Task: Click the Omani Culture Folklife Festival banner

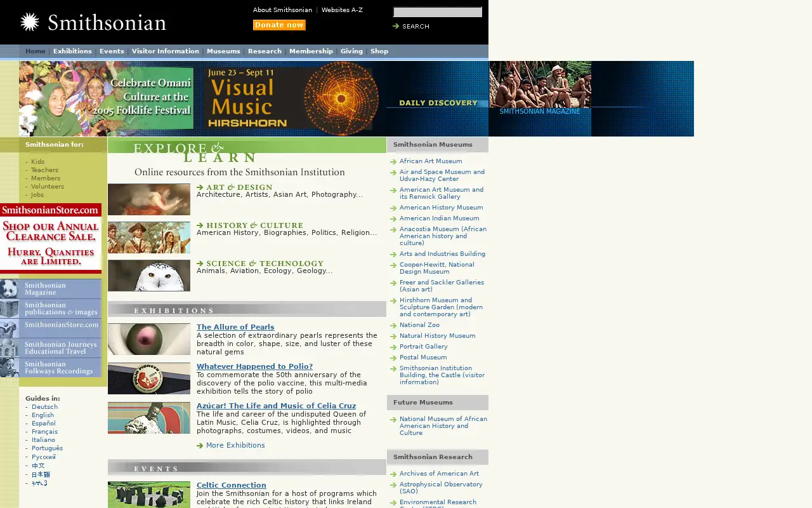Action: click(x=107, y=98)
